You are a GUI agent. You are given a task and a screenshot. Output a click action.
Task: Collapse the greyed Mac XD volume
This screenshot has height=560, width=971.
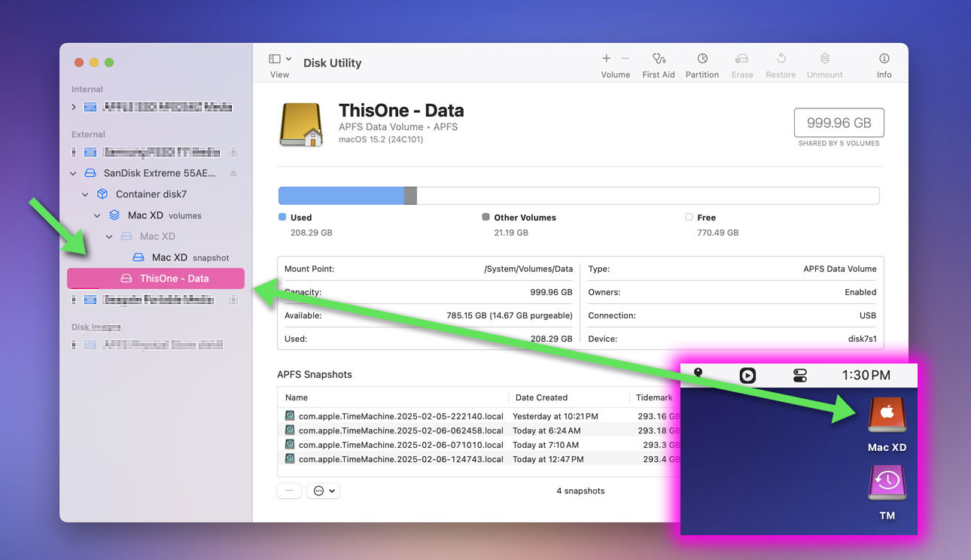coord(110,236)
